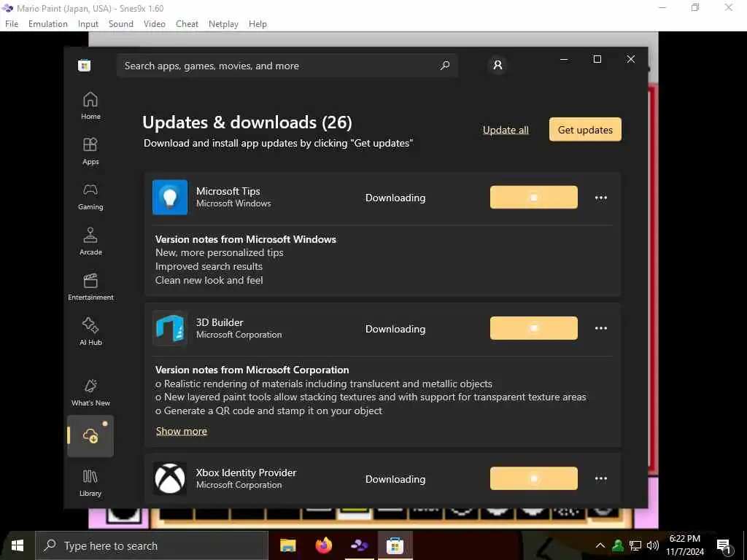
Task: Open the Video menu in Snes9x
Action: click(155, 24)
